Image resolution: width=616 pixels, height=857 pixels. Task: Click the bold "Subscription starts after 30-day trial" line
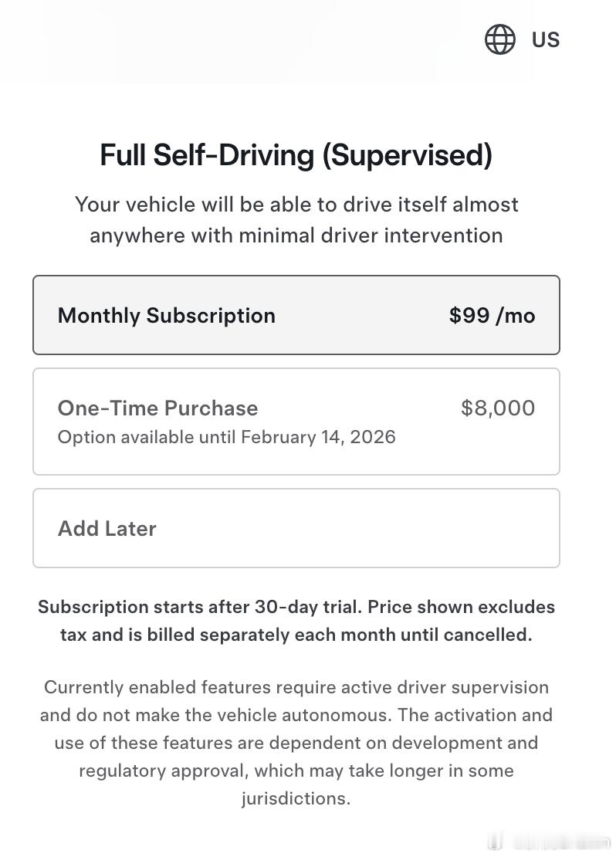(296, 607)
